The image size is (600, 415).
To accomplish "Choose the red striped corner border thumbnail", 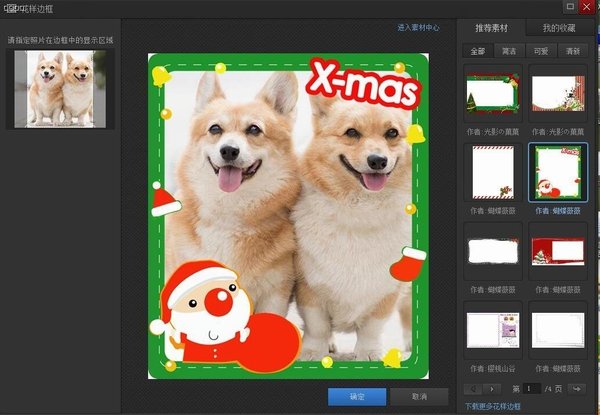I will (558, 93).
